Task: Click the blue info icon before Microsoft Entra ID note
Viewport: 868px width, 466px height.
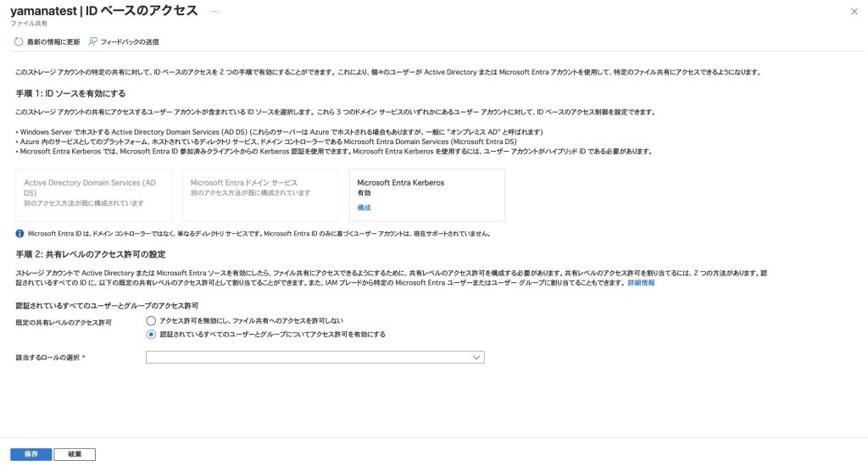Action: tap(19, 233)
